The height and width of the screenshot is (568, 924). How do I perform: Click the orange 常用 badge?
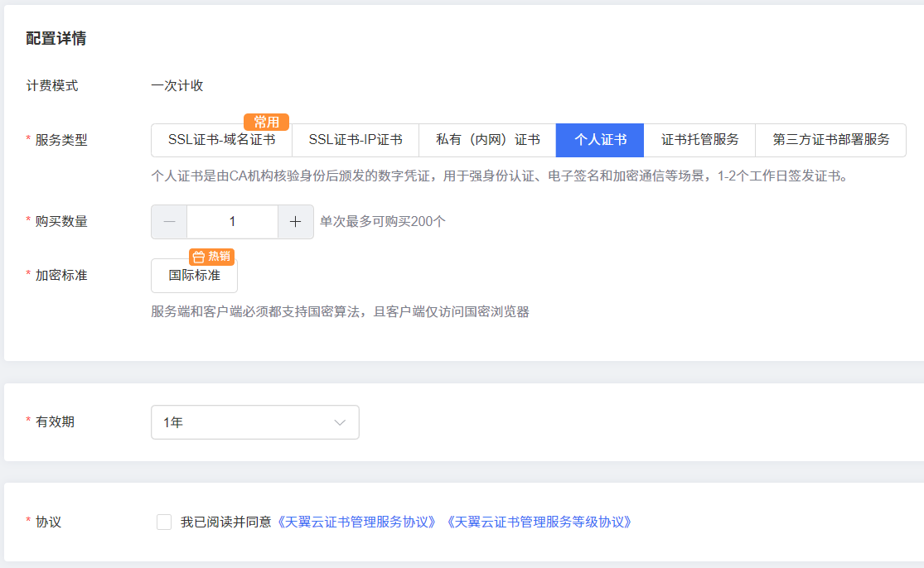coord(266,123)
